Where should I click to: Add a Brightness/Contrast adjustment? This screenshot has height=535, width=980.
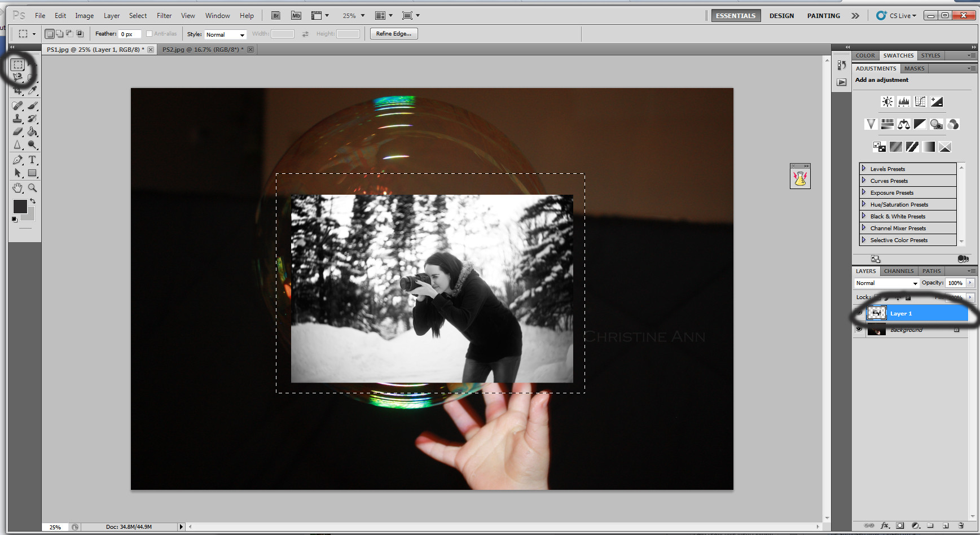887,102
